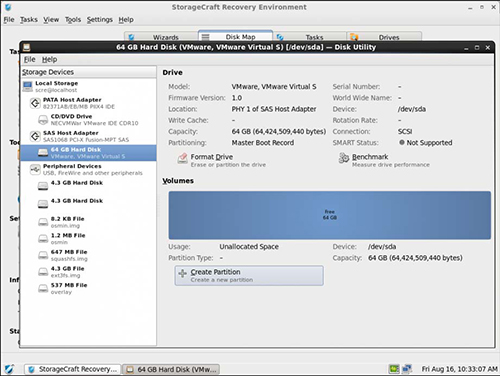Click the Local Storage computer icon

pos(28,86)
